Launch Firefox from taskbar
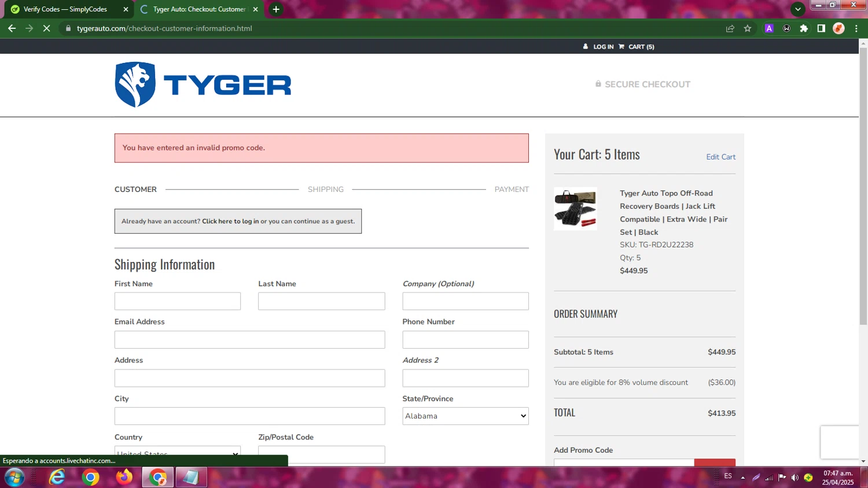The height and width of the screenshot is (488, 868). (x=124, y=478)
